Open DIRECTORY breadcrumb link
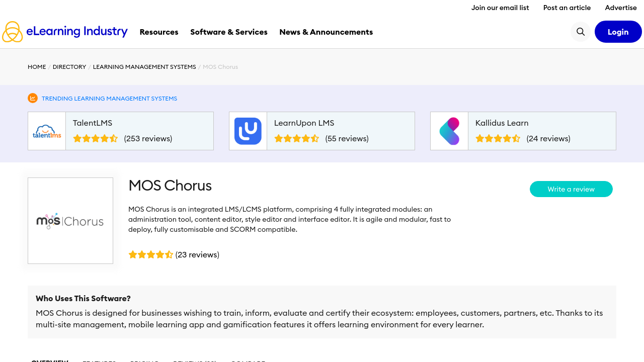 coord(69,67)
